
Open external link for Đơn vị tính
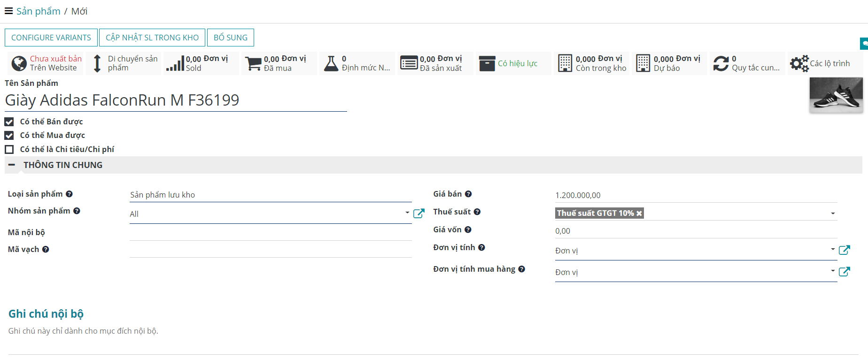point(845,250)
